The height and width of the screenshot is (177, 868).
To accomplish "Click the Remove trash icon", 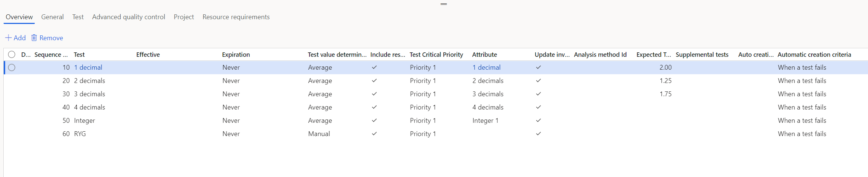I will tap(34, 38).
